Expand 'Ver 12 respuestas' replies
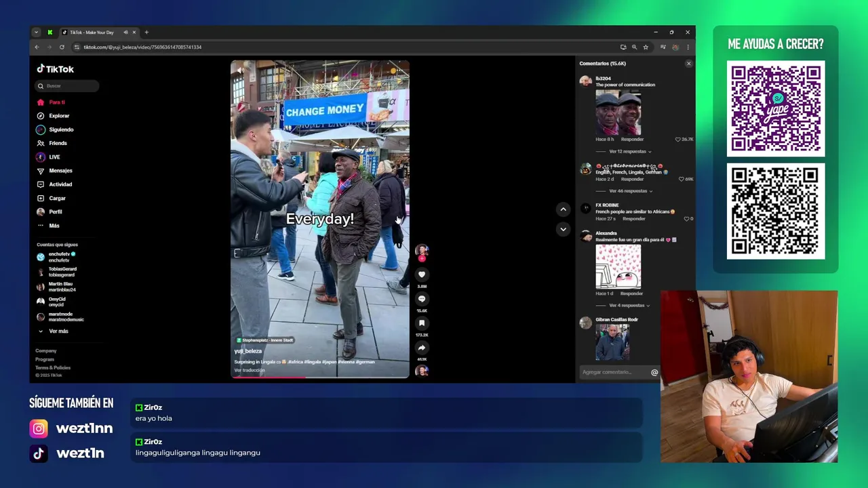The height and width of the screenshot is (488, 868). [630, 151]
